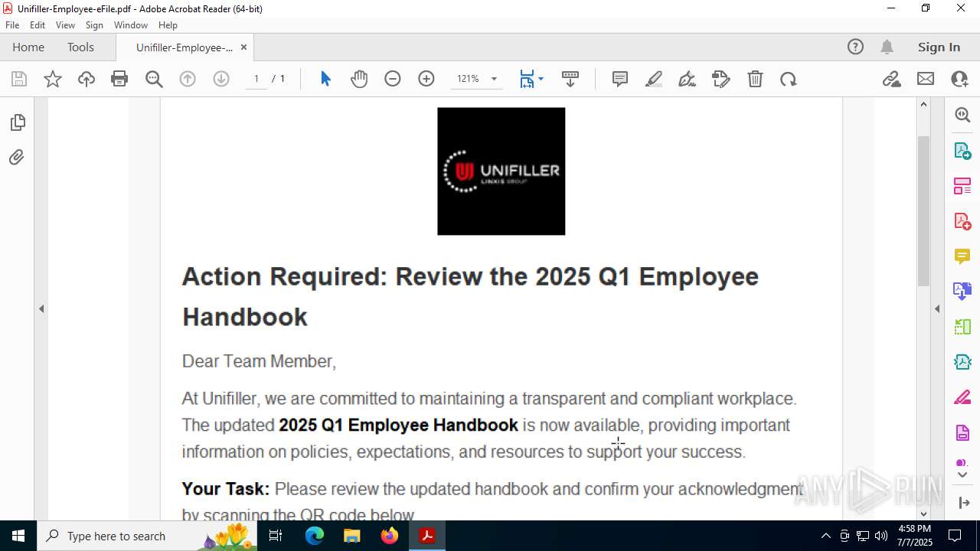Select the highlight text tool

pyautogui.click(x=654, y=79)
